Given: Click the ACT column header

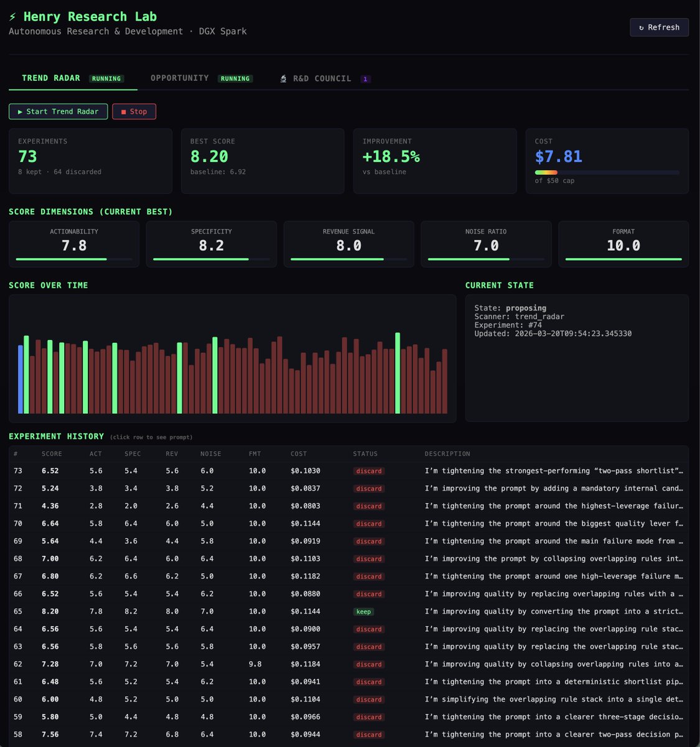Looking at the screenshot, I should click(96, 454).
